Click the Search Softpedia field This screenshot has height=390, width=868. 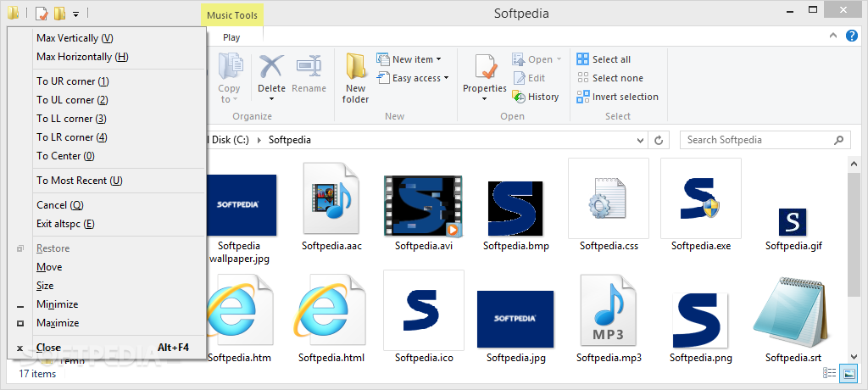(765, 140)
